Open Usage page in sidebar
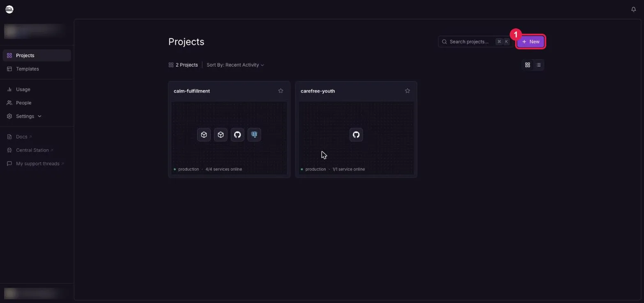This screenshot has height=303, width=644. click(x=37, y=89)
